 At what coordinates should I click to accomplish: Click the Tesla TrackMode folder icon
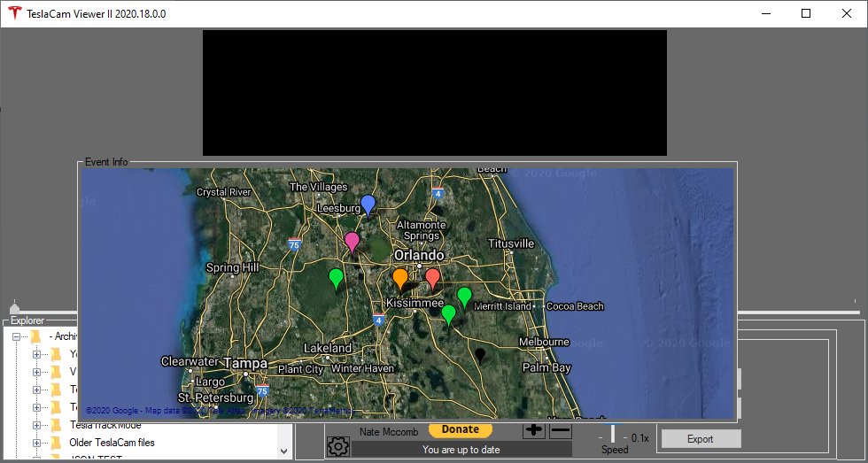(x=55, y=425)
